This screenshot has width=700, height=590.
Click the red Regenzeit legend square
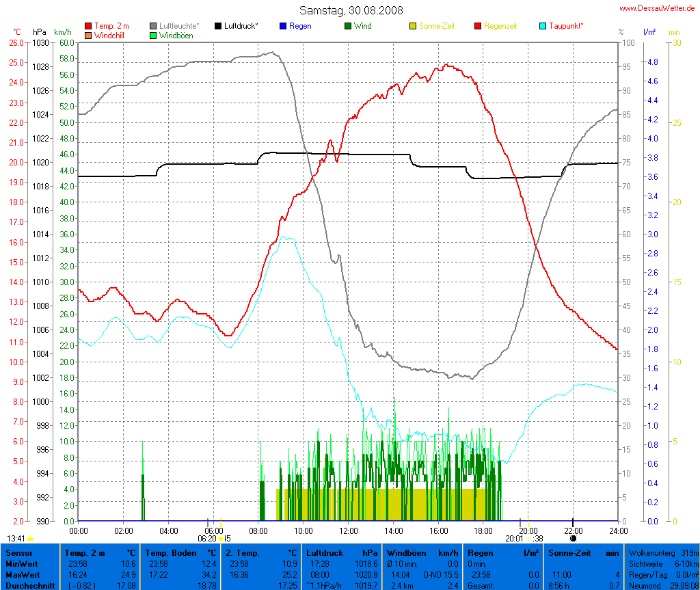tap(478, 26)
